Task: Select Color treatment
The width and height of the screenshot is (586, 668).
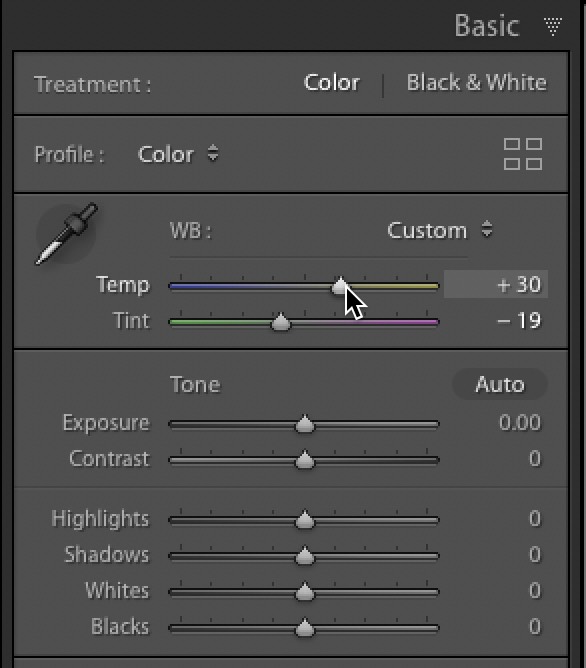Action: [332, 83]
